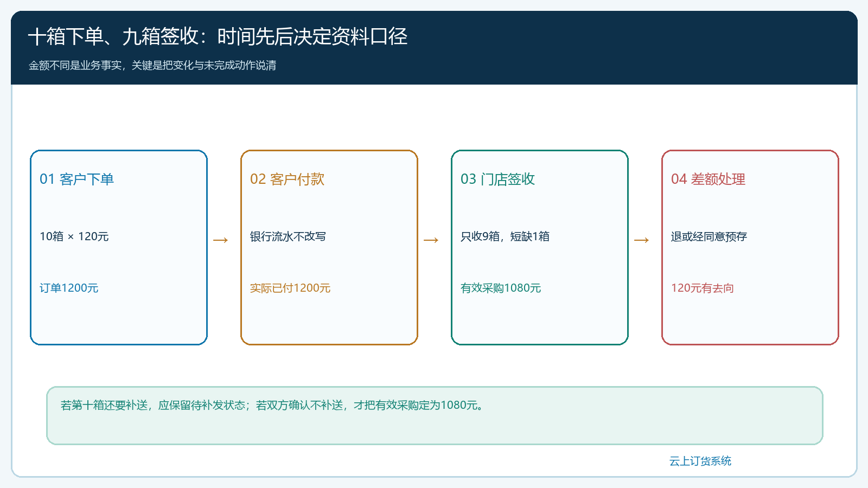Click the note starting 若第十箱还要补送

272,405
